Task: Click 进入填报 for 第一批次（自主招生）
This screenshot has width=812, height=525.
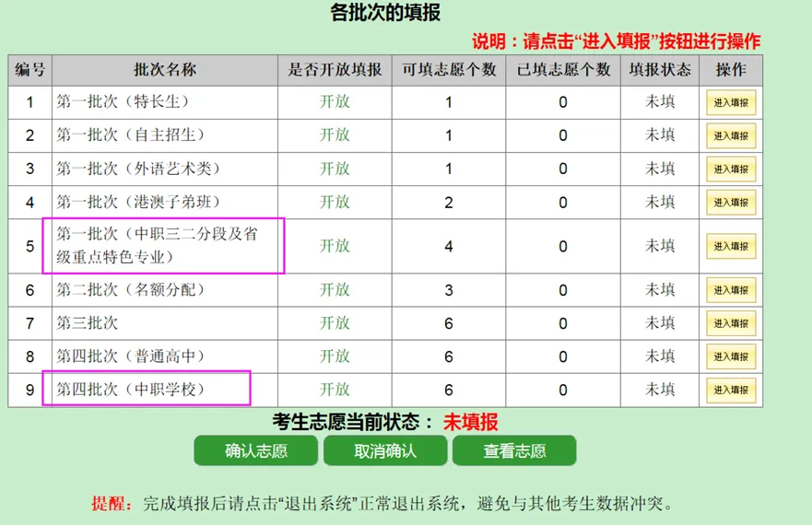Action: pos(731,135)
